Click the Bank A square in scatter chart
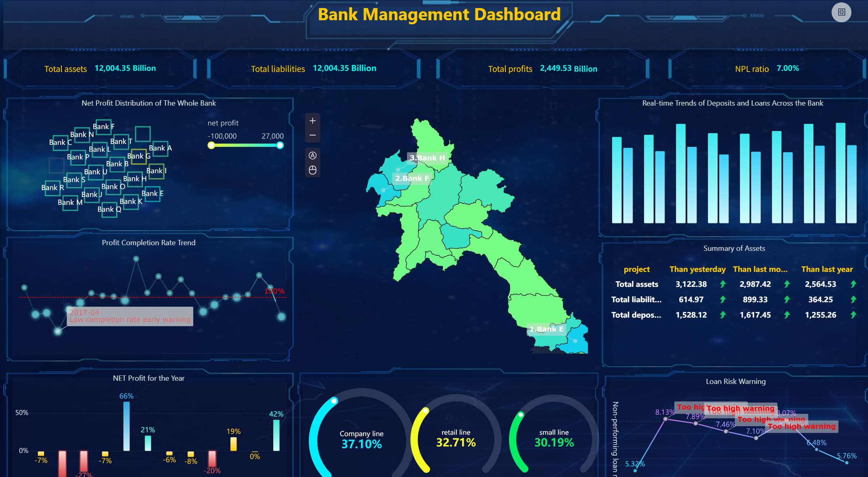Viewport: 868px width, 477px height. click(x=161, y=148)
